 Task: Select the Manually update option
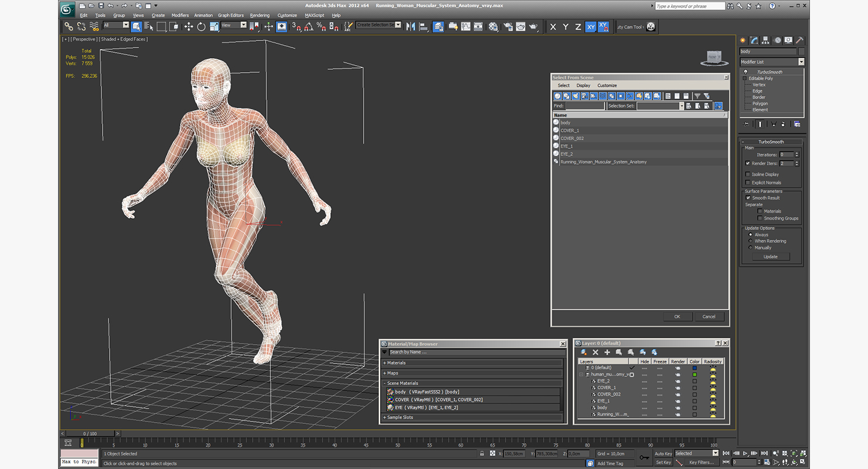(x=751, y=247)
